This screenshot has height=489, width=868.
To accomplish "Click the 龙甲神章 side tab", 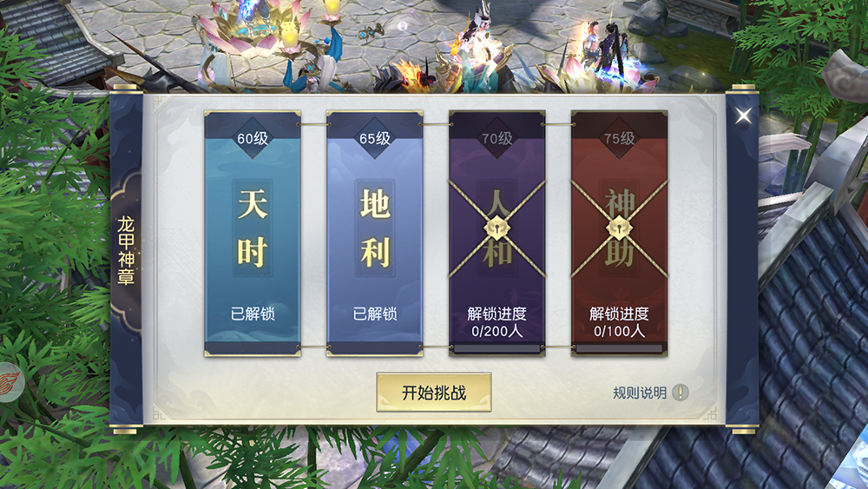I will pyautogui.click(x=126, y=251).
